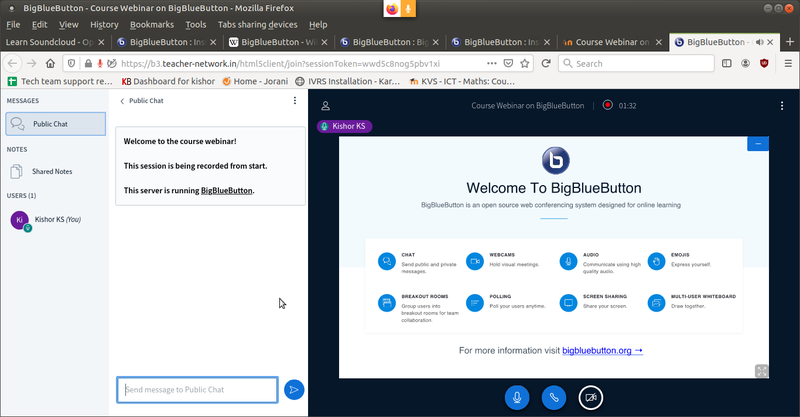The image size is (800, 417).
Task: Save the page to Pocket
Action: pyautogui.click(x=508, y=63)
